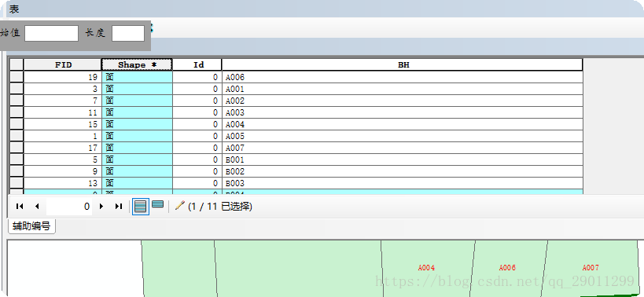Screen dimensions: 644x297
Task: Select row A004 via its row selector
Action: point(17,124)
